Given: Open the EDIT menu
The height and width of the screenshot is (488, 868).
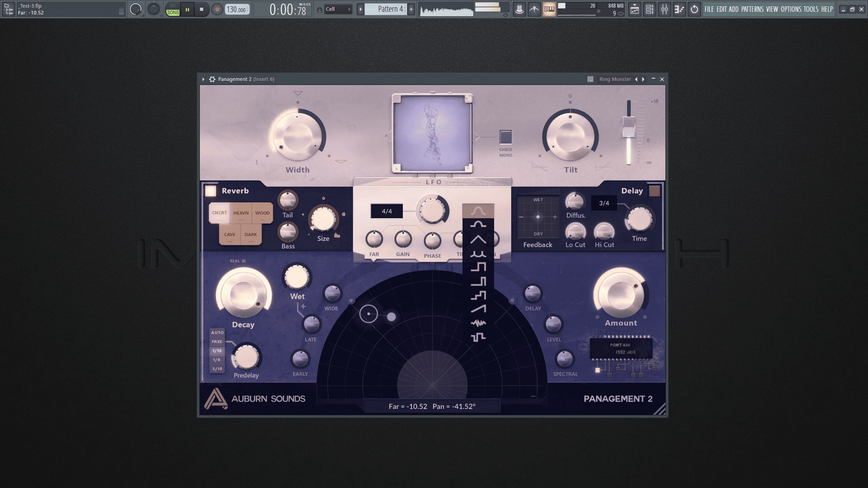Looking at the screenshot, I should pos(722,9).
